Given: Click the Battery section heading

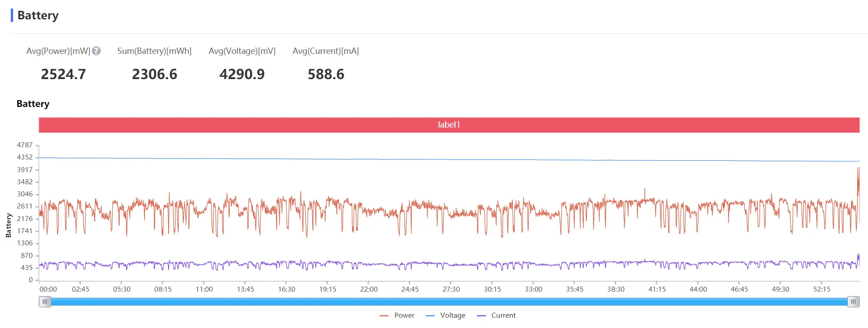Looking at the screenshot, I should (x=38, y=15).
